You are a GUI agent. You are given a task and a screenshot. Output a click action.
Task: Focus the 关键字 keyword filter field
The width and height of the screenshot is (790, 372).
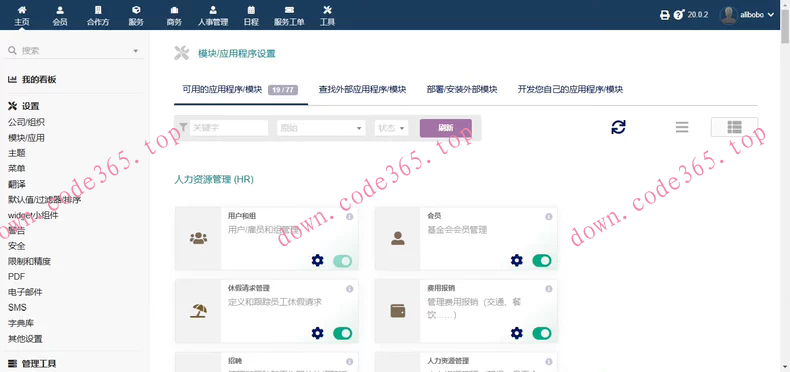(x=229, y=128)
